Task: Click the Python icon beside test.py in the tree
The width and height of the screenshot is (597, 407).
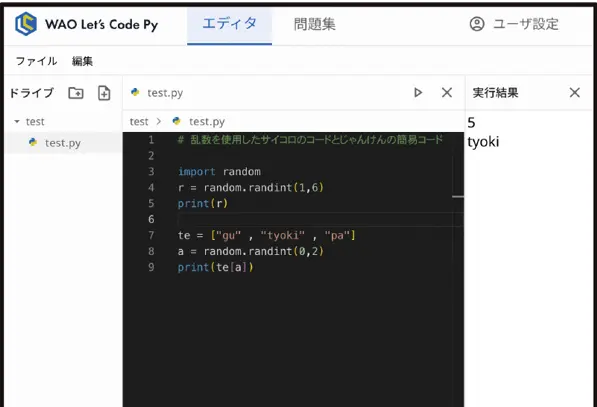Action: point(33,142)
